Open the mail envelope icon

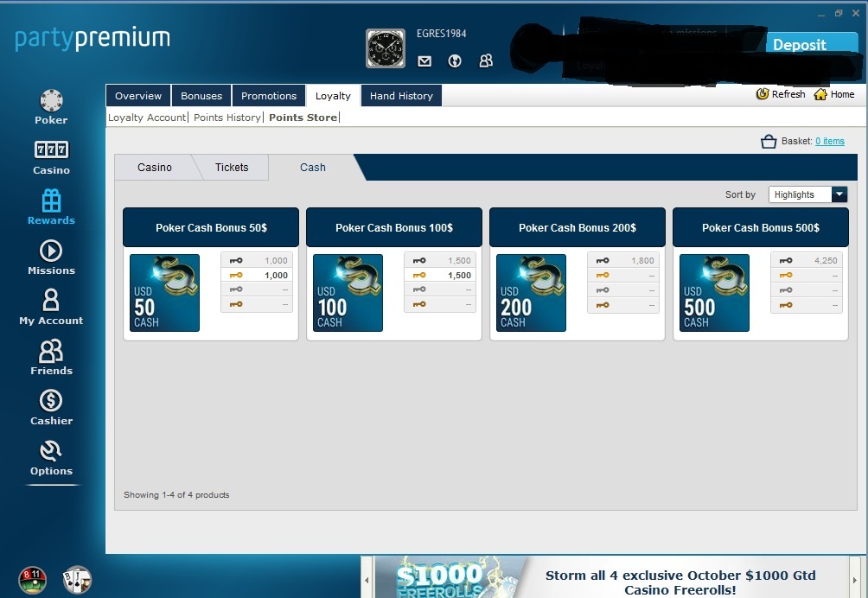tap(424, 60)
